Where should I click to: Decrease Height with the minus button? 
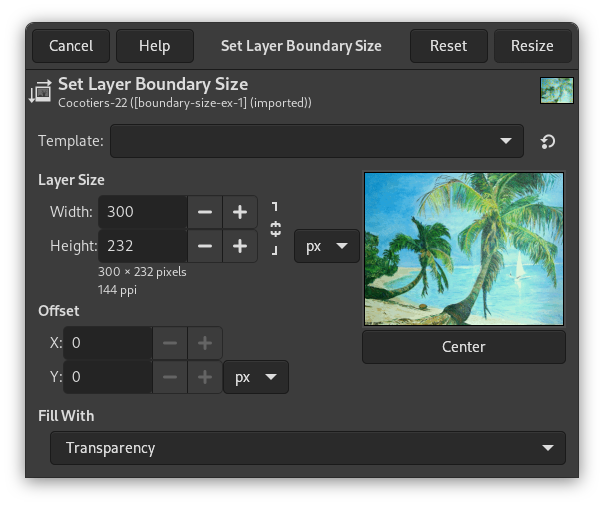pos(205,246)
